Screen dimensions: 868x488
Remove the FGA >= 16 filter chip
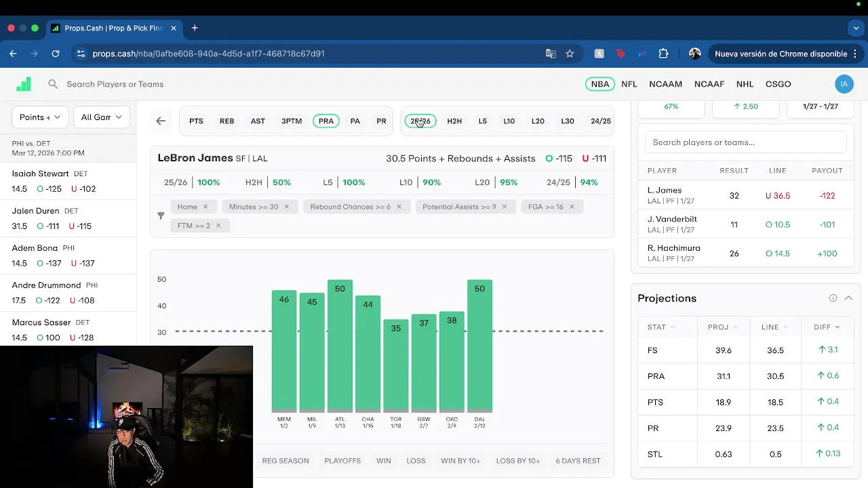tap(572, 207)
